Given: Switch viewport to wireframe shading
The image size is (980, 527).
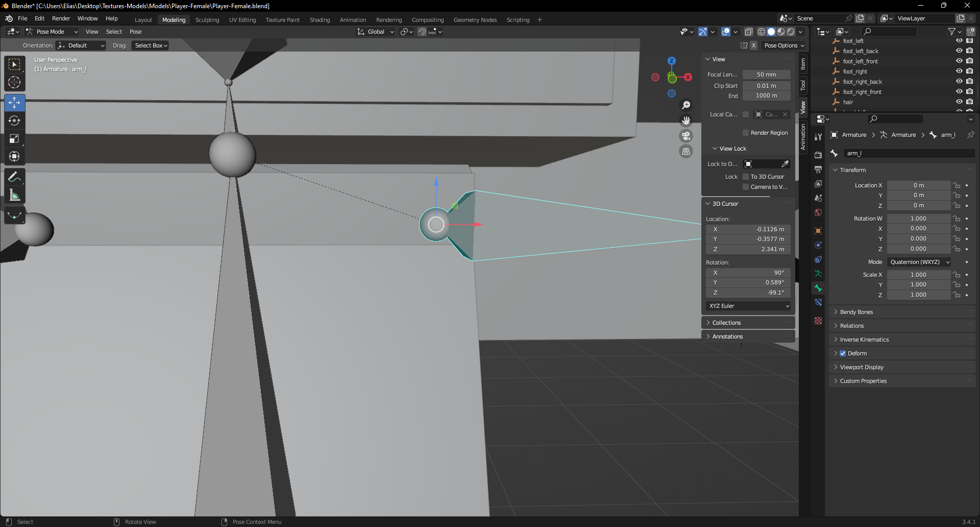Looking at the screenshot, I should tap(761, 32).
